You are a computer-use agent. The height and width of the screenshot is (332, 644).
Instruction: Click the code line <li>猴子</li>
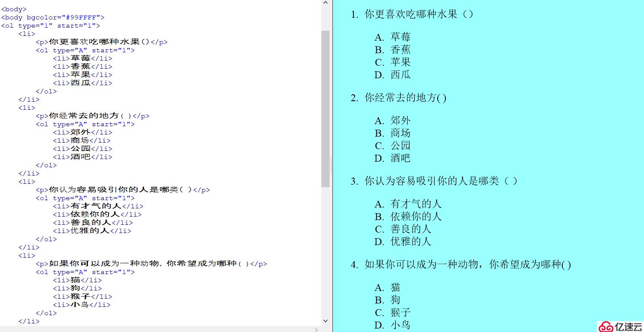click(x=83, y=297)
